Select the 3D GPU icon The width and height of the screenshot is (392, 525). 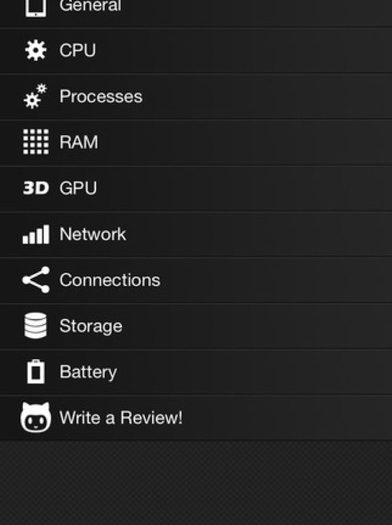click(36, 188)
